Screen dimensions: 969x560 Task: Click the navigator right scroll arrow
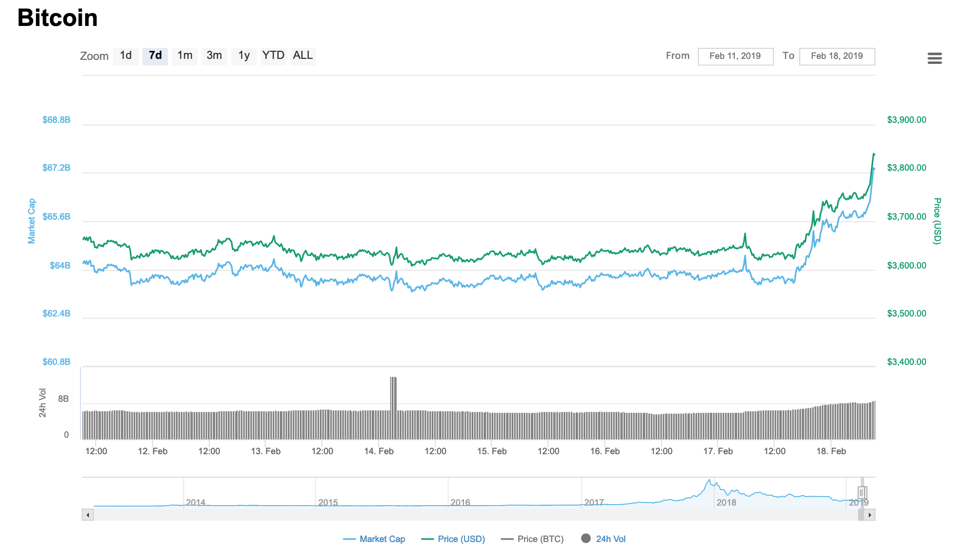tap(870, 515)
